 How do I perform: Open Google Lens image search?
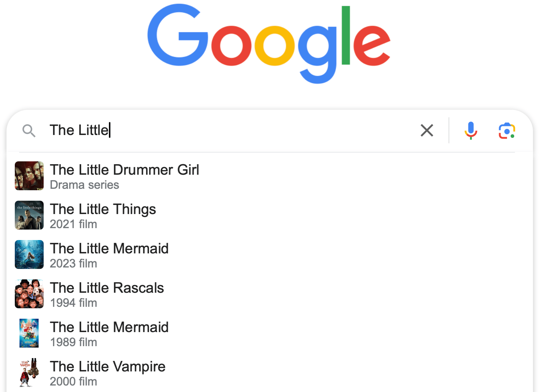(x=507, y=131)
